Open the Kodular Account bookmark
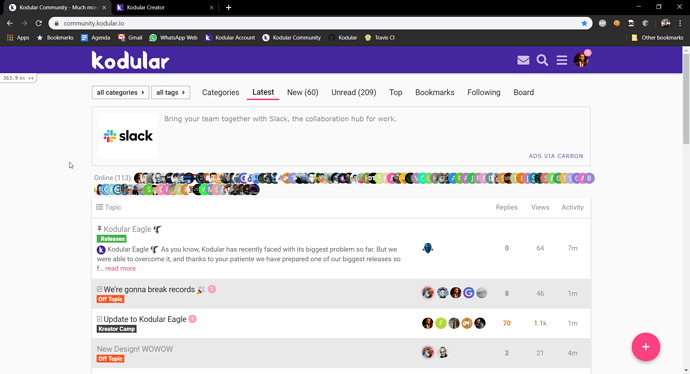Screen dimensions: 690x374 (230, 38)
